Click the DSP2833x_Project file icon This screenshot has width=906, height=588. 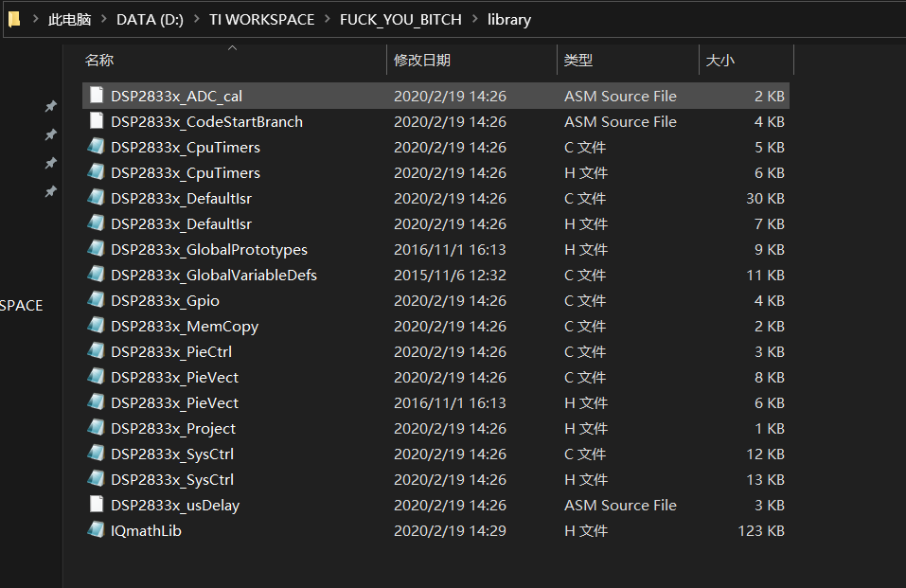96,428
